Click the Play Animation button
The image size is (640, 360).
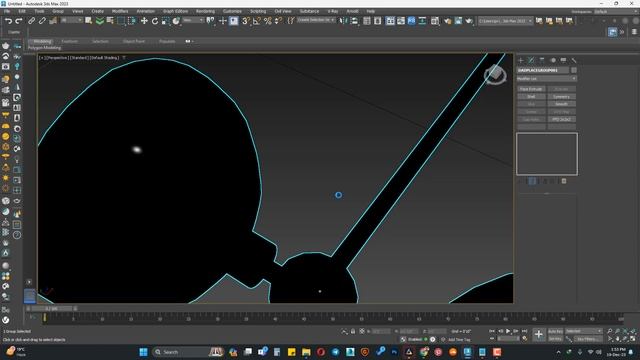point(508,331)
